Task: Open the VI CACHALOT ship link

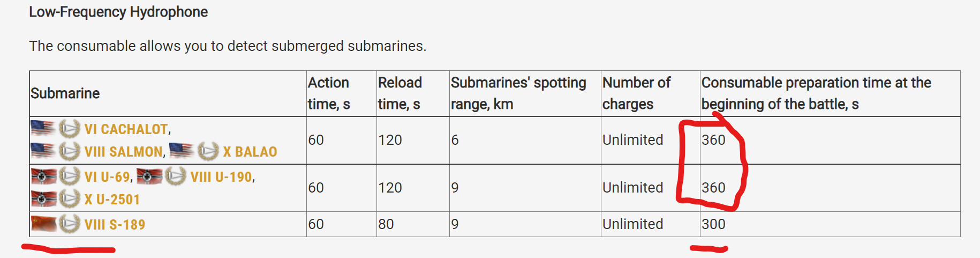Action: 126,129
